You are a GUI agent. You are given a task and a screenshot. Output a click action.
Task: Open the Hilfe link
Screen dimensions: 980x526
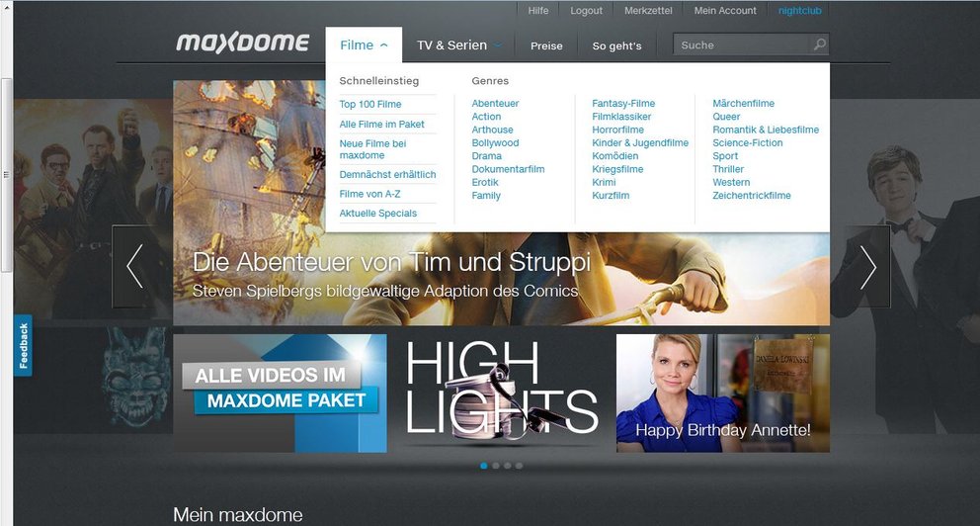[538, 11]
